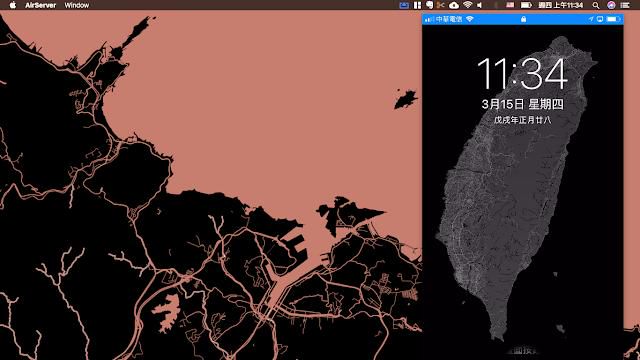Open the Window menu
The height and width of the screenshot is (360, 640).
[77, 5]
